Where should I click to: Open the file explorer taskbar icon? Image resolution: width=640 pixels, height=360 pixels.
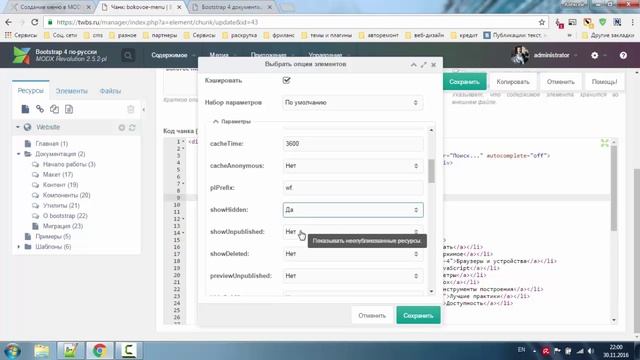click(41, 351)
